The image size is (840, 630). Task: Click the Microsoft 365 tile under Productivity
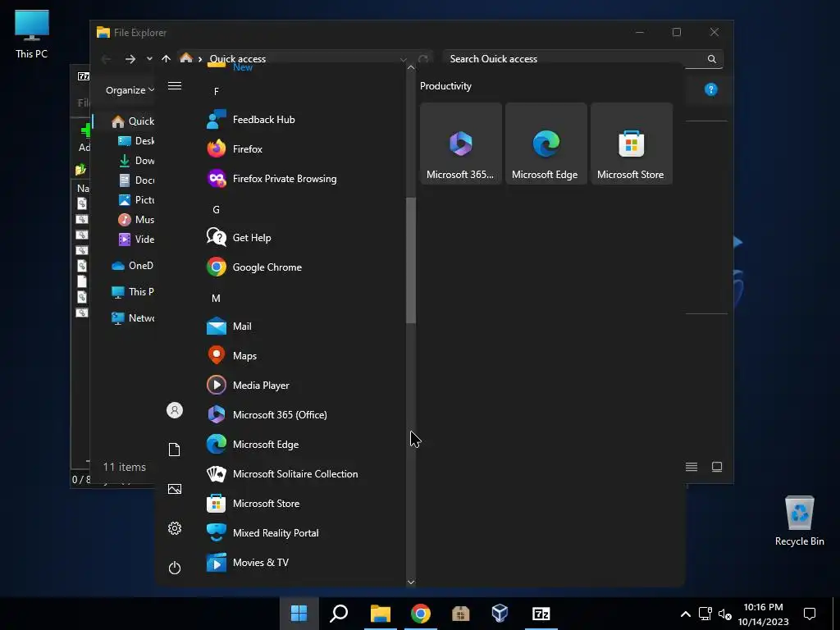(461, 144)
